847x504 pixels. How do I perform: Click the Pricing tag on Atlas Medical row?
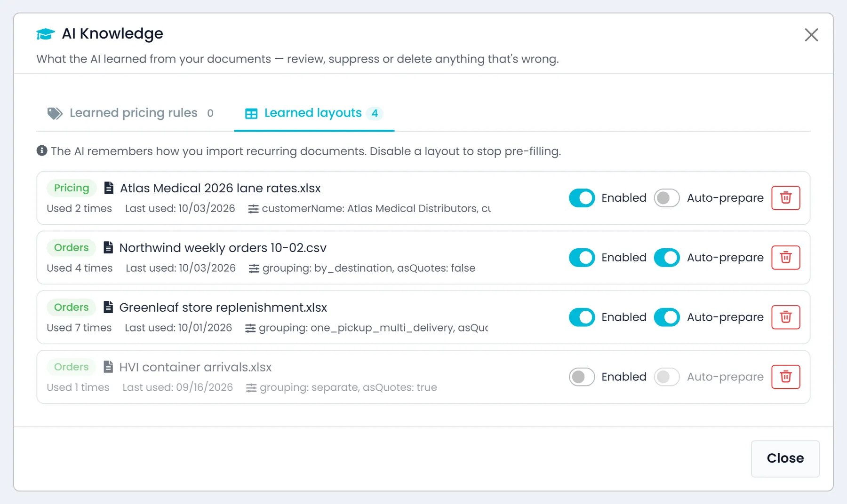(72, 188)
